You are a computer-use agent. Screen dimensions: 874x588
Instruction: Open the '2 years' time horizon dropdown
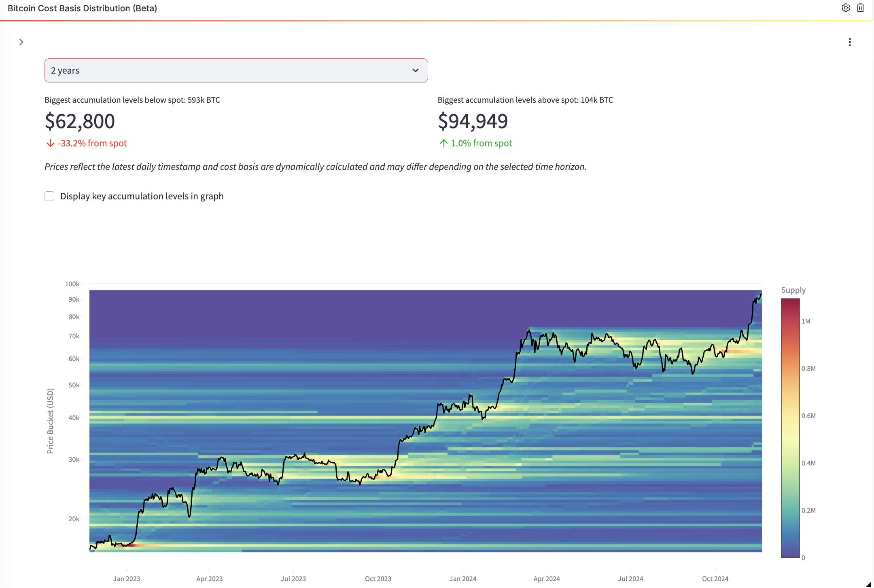236,70
